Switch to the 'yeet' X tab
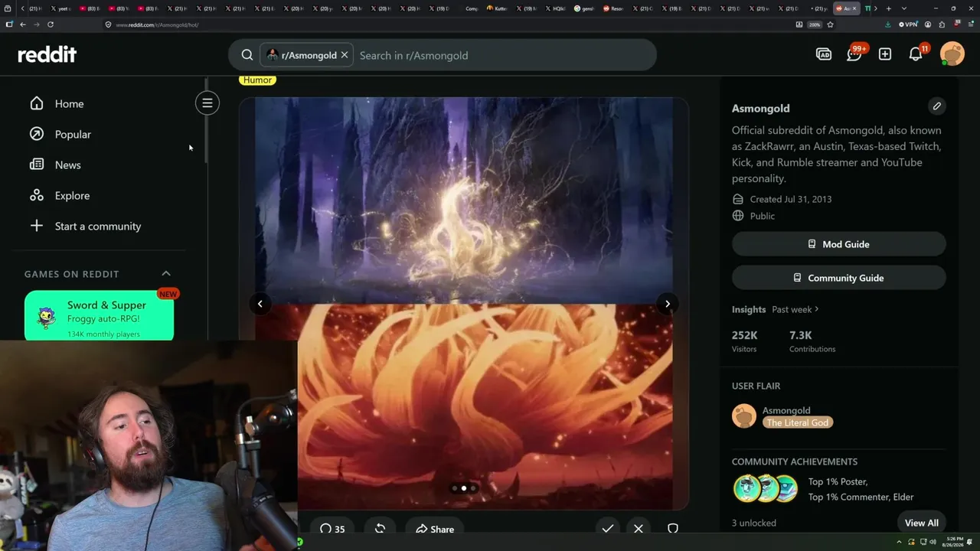 point(62,8)
